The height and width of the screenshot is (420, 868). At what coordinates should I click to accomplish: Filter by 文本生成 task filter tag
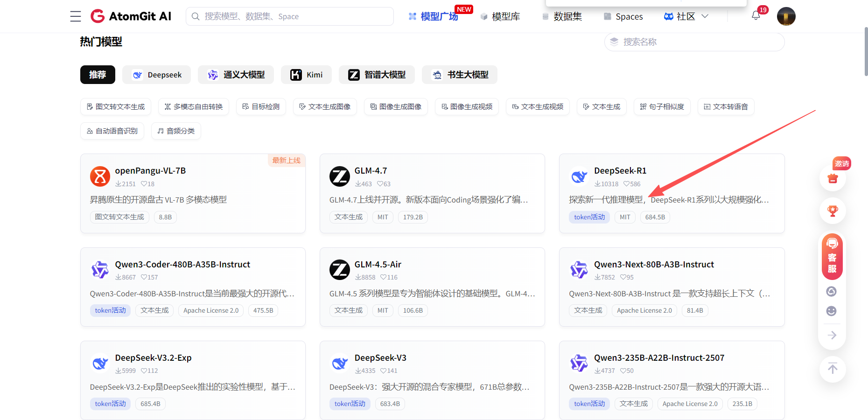(x=602, y=107)
